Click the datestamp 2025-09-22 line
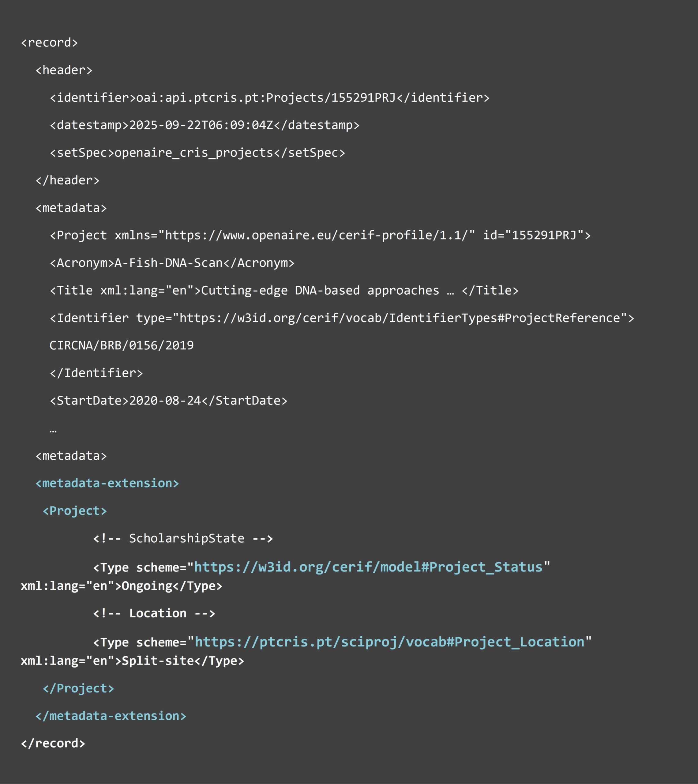 205,125
